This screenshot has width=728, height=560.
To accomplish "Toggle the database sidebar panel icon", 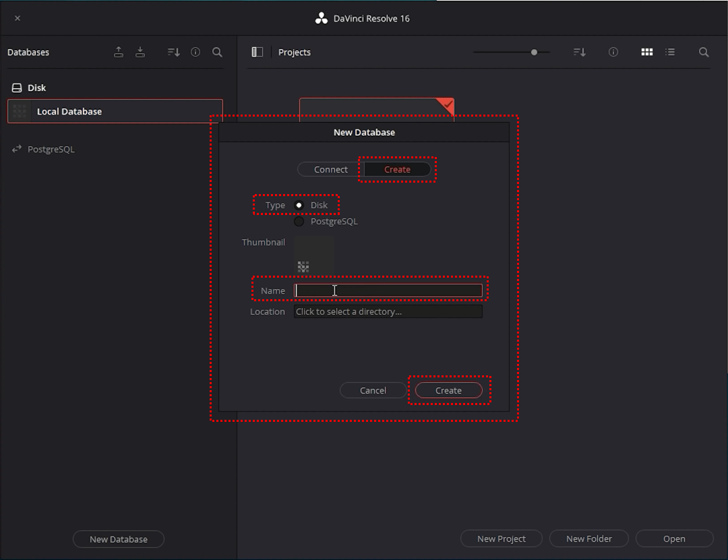I will tap(257, 52).
